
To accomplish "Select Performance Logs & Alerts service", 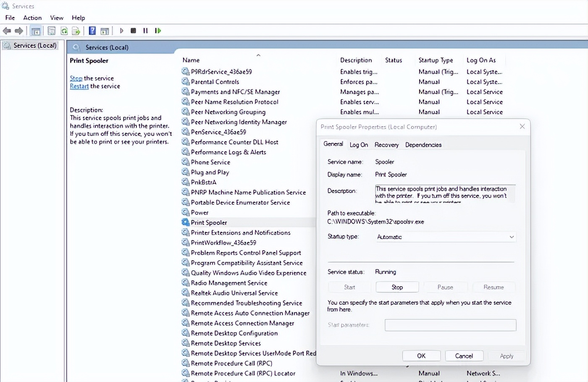I will (x=228, y=152).
